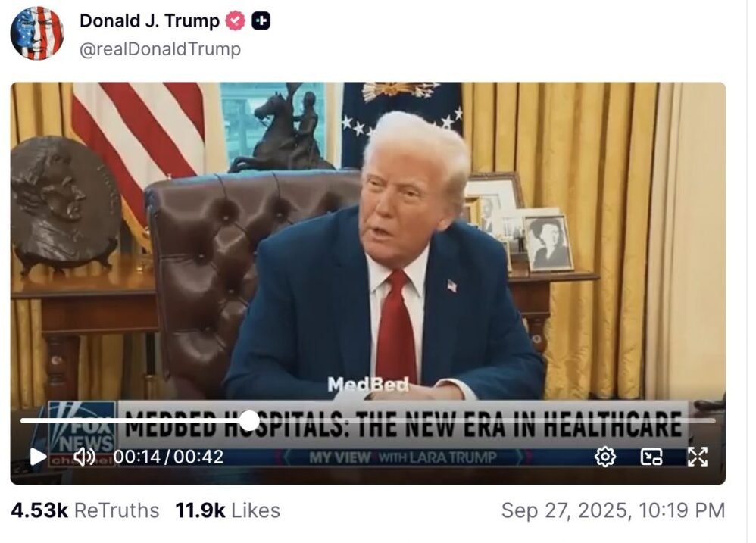756x543 pixels.
Task: View the 11.9k Likes list
Action: (x=227, y=510)
